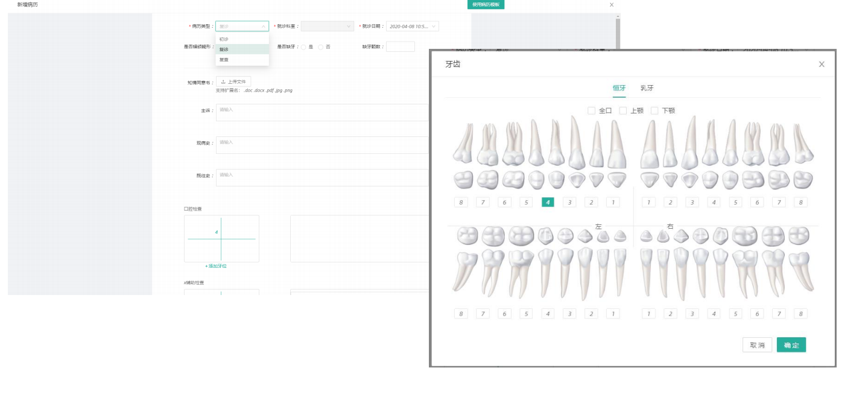Click the 确定 button
This screenshot has height=394, width=868.
point(791,345)
